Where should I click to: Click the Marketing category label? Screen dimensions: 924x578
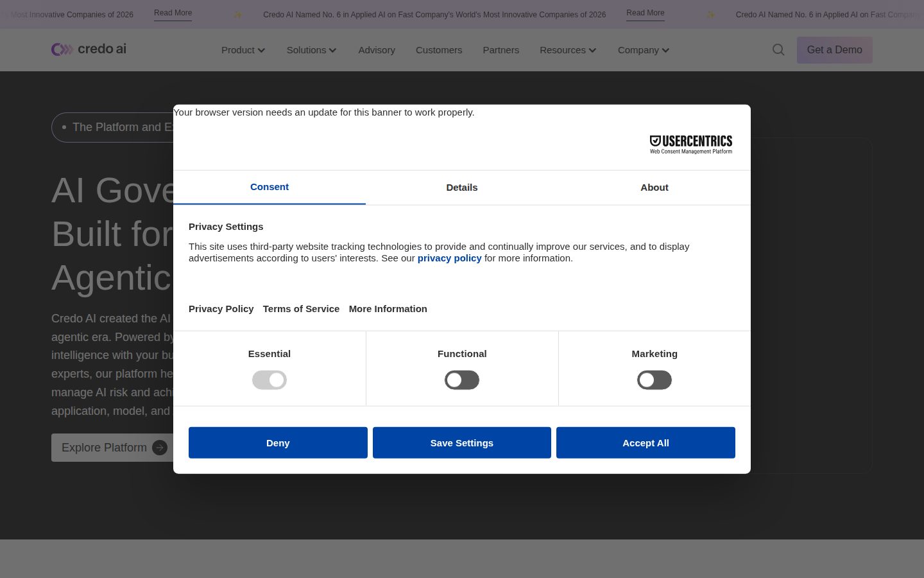(x=654, y=354)
